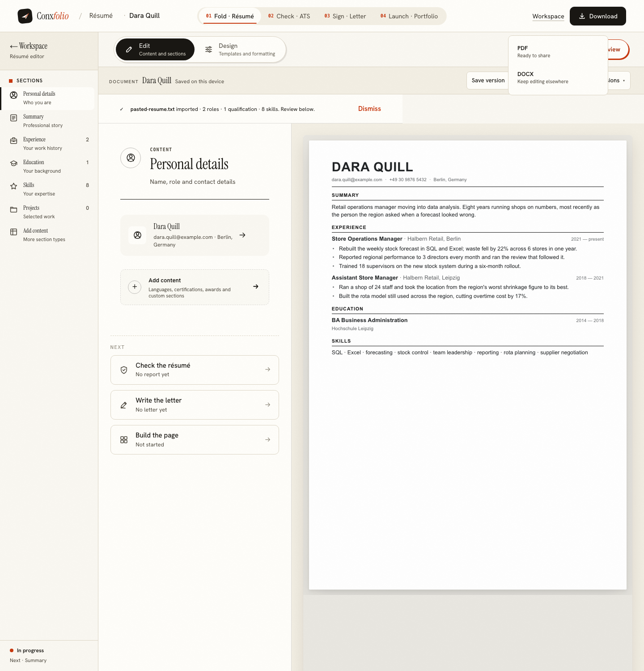Click the résumé preview page thumbnail
This screenshot has width=644, height=671.
[468, 365]
